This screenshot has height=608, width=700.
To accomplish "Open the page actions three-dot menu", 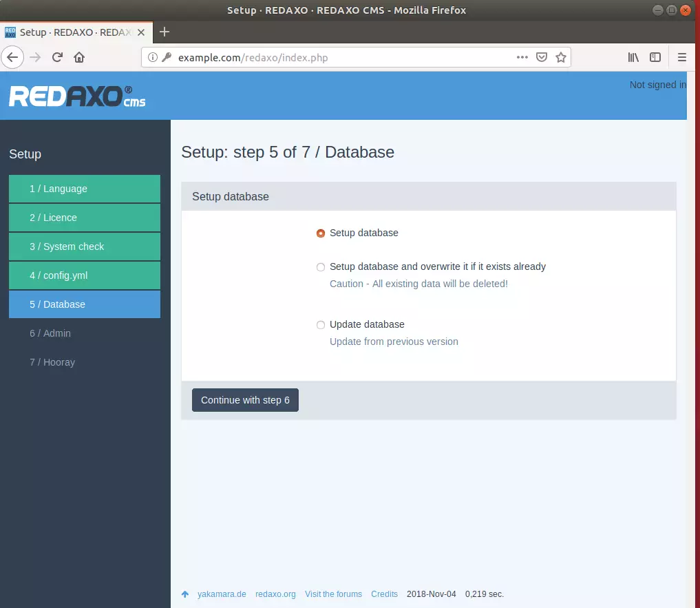I will 522,57.
